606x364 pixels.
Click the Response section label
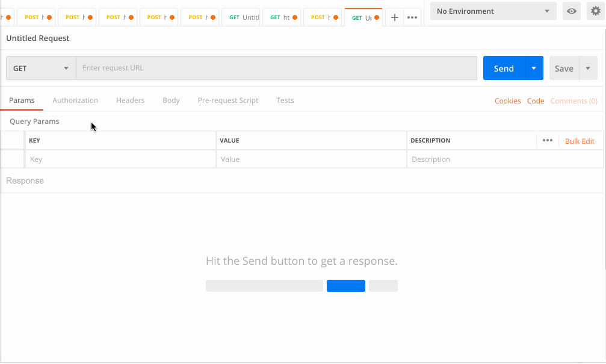[25, 181]
